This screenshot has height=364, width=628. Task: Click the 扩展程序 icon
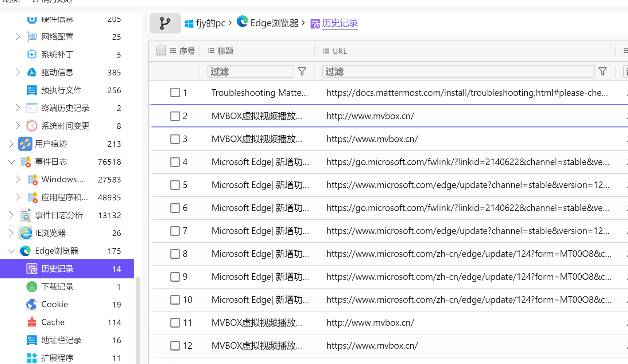[32, 358]
